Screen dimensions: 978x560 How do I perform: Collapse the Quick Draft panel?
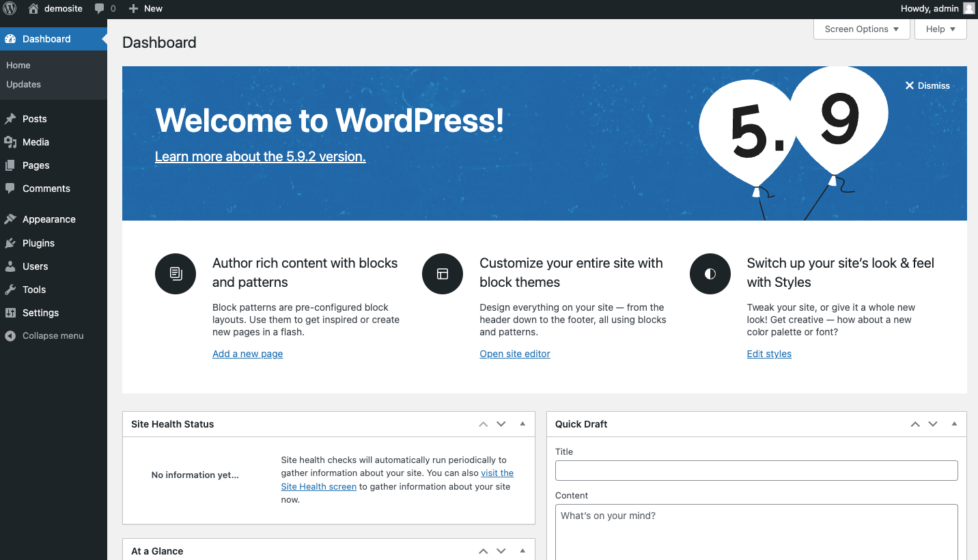954,424
